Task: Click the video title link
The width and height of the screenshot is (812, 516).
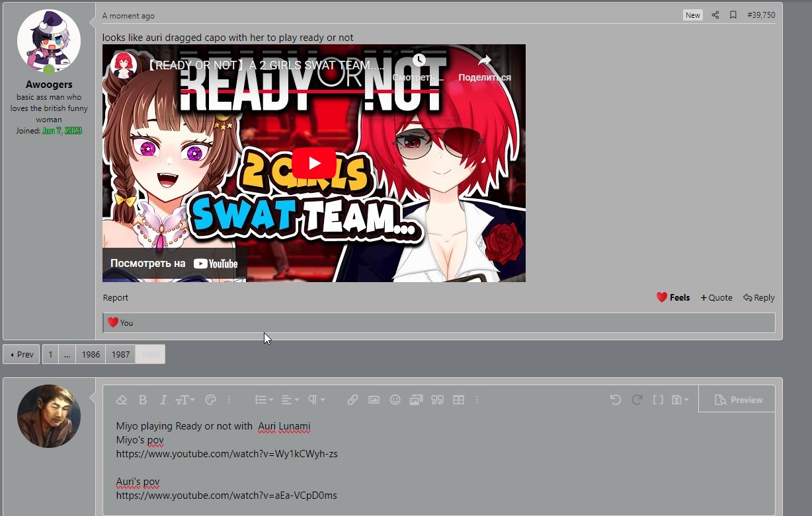Action: click(x=266, y=65)
